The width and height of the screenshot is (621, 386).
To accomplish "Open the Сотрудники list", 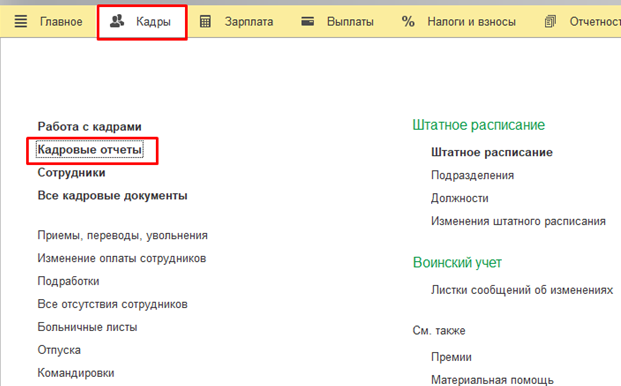I will pos(71,173).
